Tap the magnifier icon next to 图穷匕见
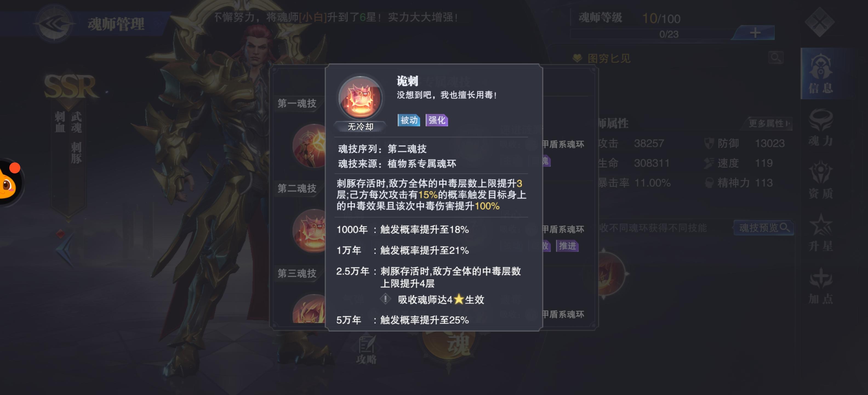 [x=776, y=57]
